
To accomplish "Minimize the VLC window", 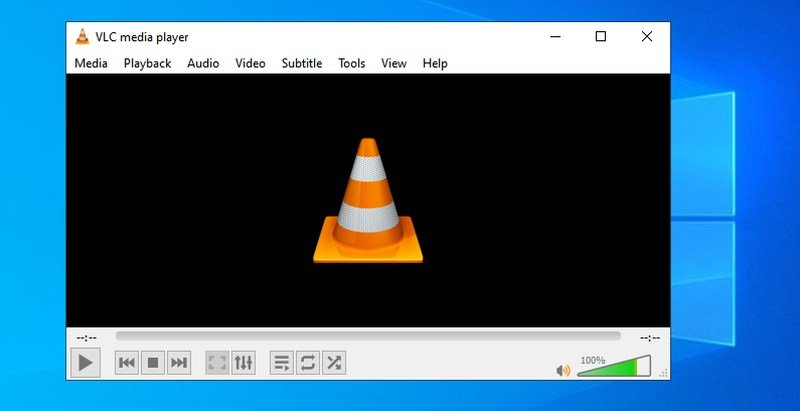I will point(556,37).
